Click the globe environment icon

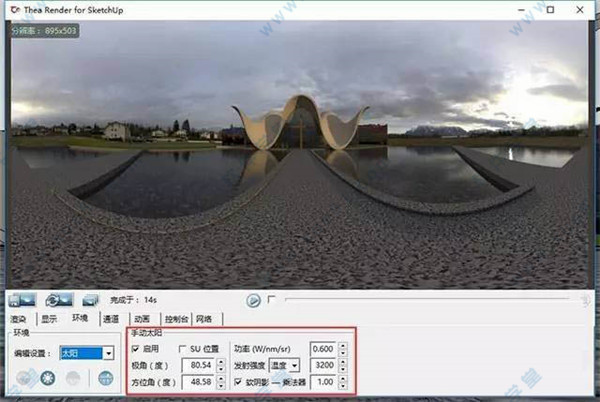[x=106, y=378]
